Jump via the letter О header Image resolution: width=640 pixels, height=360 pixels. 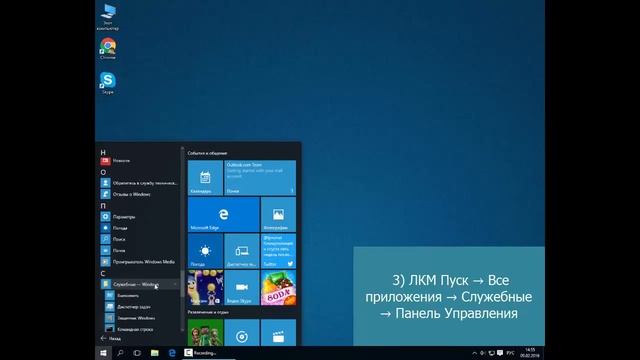coord(103,172)
